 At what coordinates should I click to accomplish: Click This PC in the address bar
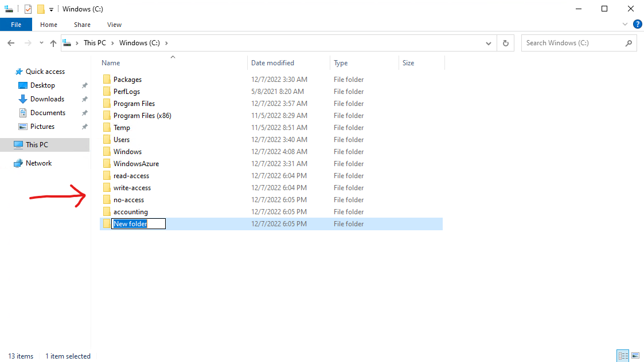pos(95,43)
